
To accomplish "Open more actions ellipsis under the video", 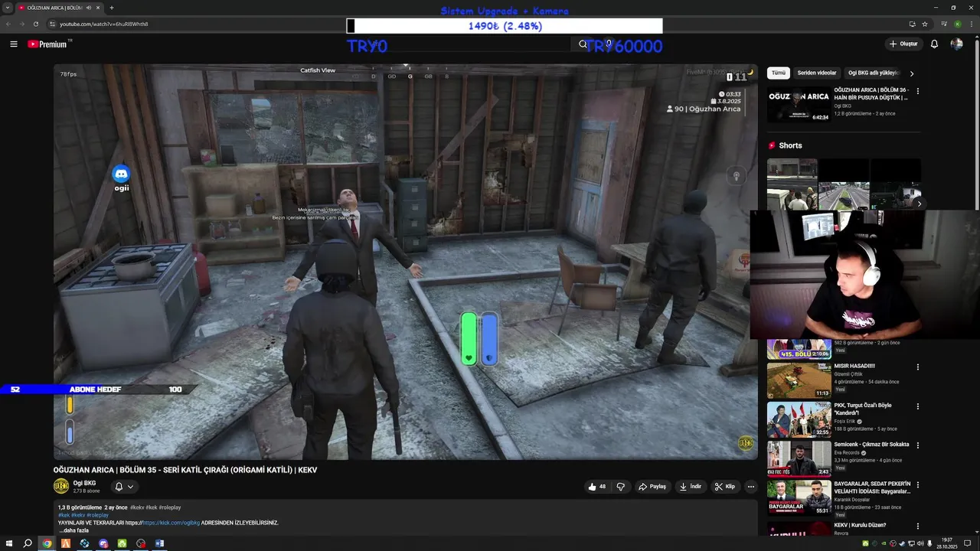I will pyautogui.click(x=750, y=487).
